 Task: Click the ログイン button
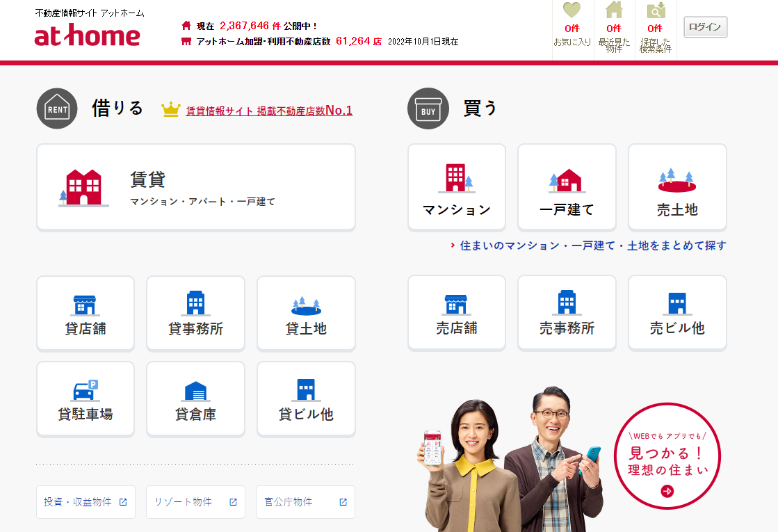[705, 27]
